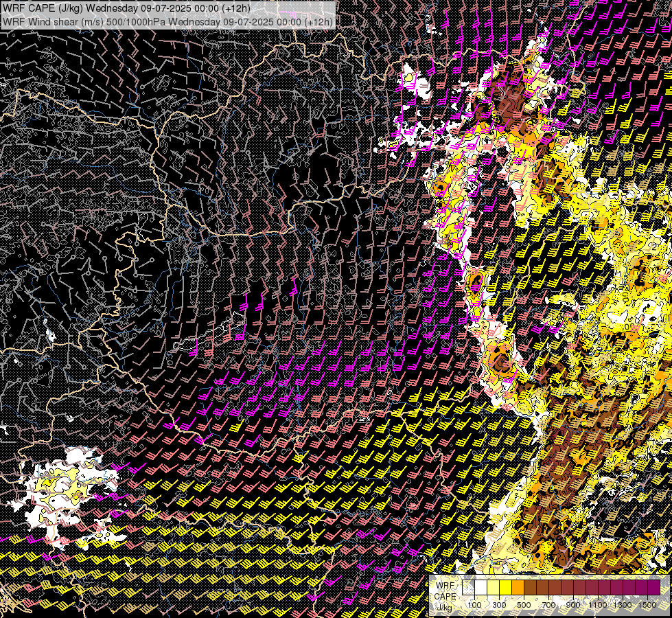Click the WRF Wind shear title line
672x618 pixels.
167,21
